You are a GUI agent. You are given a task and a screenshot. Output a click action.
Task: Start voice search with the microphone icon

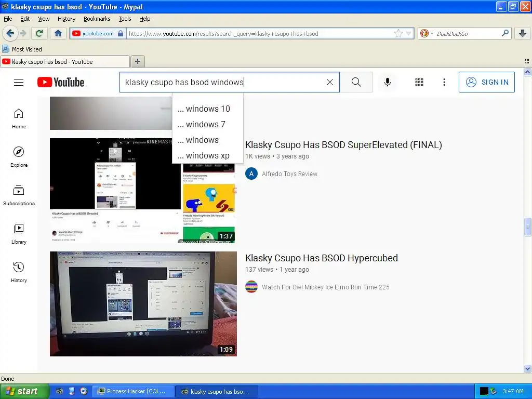point(388,82)
